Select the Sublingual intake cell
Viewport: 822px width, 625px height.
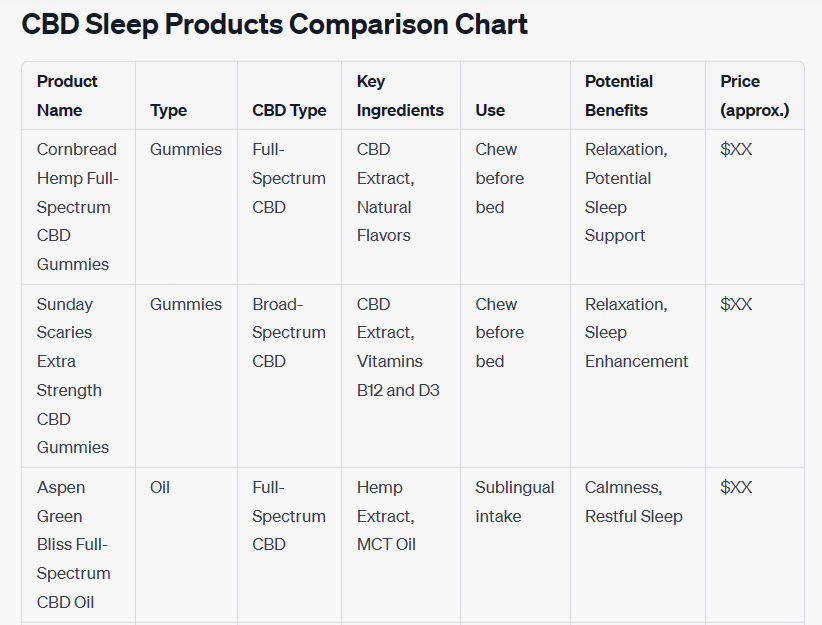pos(515,502)
